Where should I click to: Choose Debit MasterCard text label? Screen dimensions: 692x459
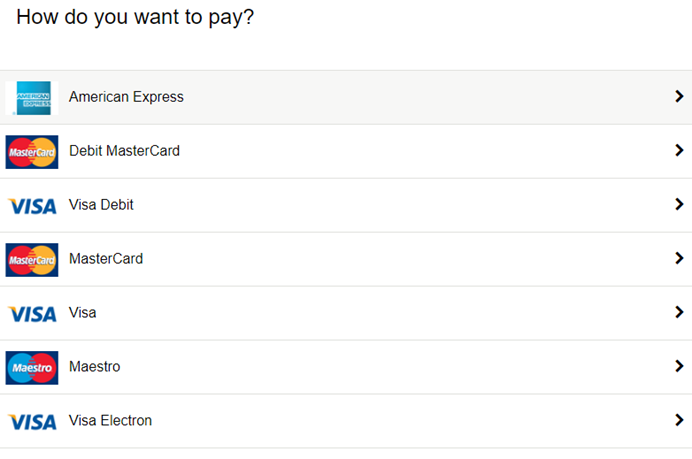pyautogui.click(x=124, y=151)
